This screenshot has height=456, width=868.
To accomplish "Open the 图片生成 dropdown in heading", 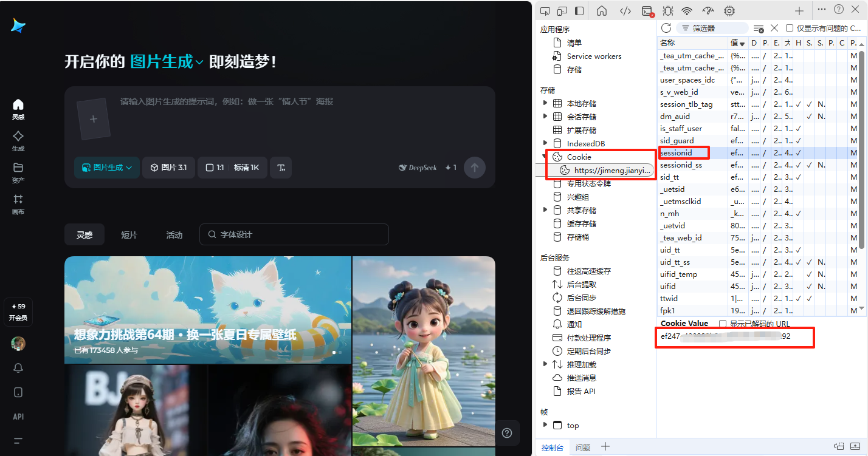I will click(x=167, y=62).
